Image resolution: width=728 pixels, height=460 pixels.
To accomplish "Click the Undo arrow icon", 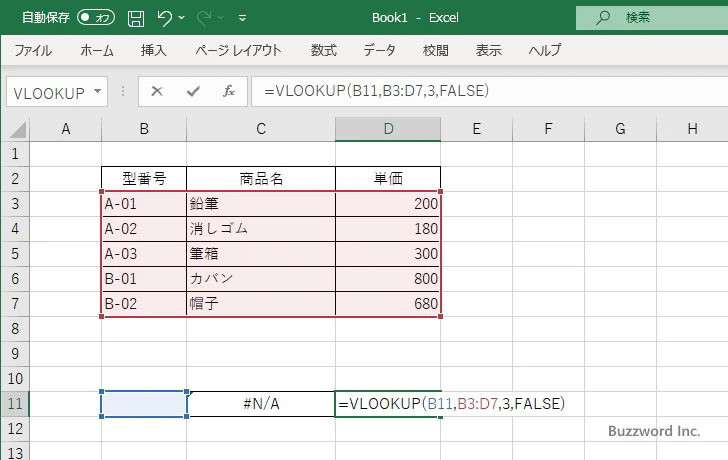I will [165, 17].
